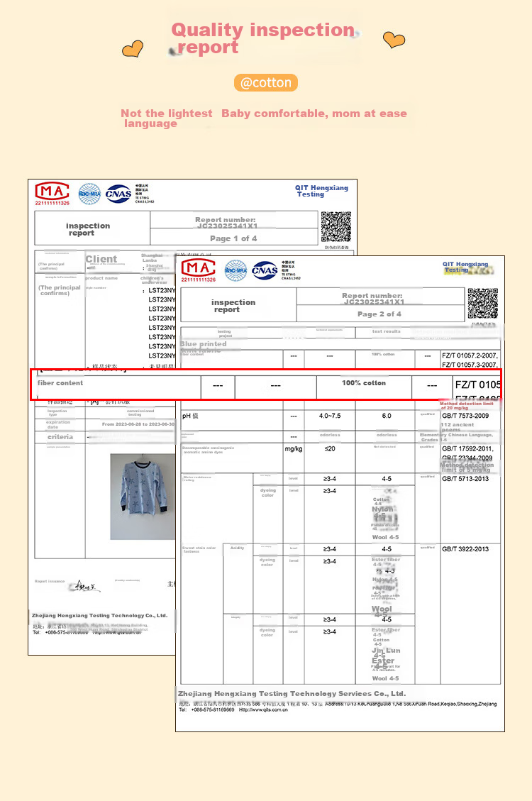Image resolution: width=532 pixels, height=801 pixels.
Task: Click the MA certification logo on page 2
Action: click(199, 270)
